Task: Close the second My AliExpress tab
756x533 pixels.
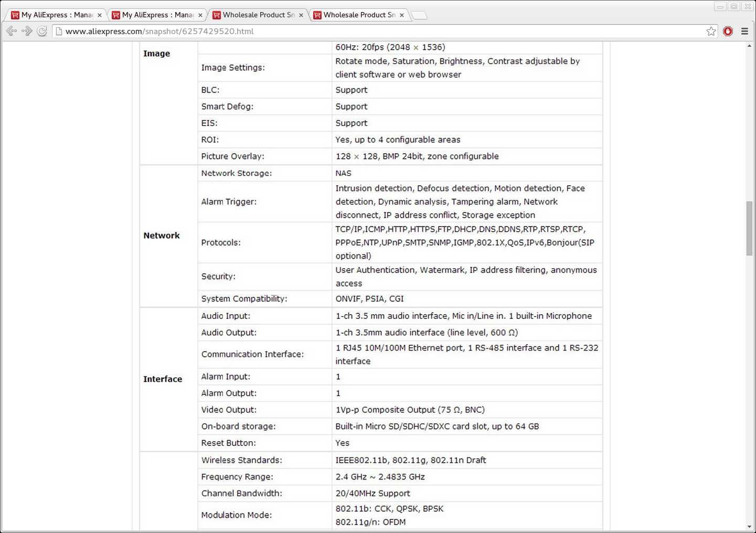Action: [200, 15]
